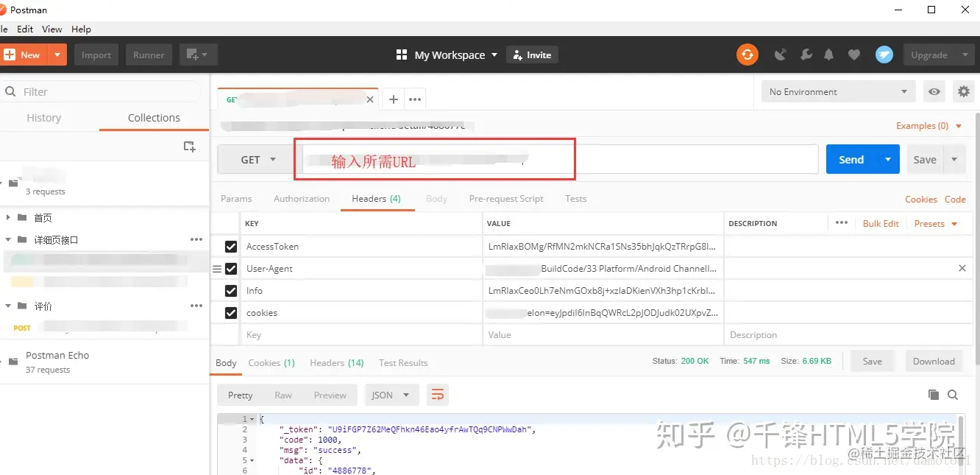Open more options for 详细页接口 folder
Viewport: 980px width, 475px height.
(x=196, y=240)
